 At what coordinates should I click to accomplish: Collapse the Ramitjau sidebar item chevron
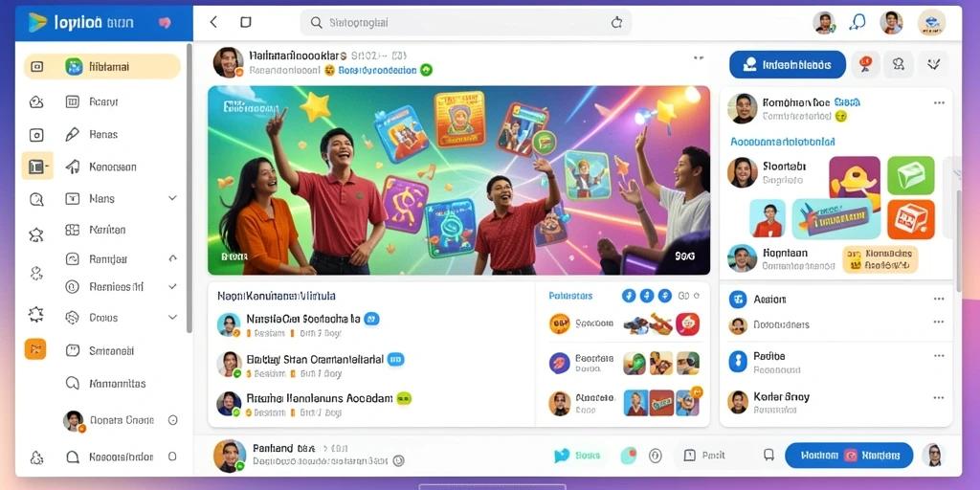tap(172, 257)
